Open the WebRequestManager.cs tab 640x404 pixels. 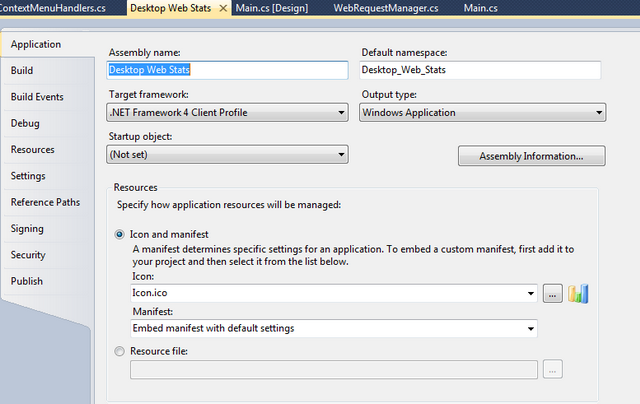386,8
